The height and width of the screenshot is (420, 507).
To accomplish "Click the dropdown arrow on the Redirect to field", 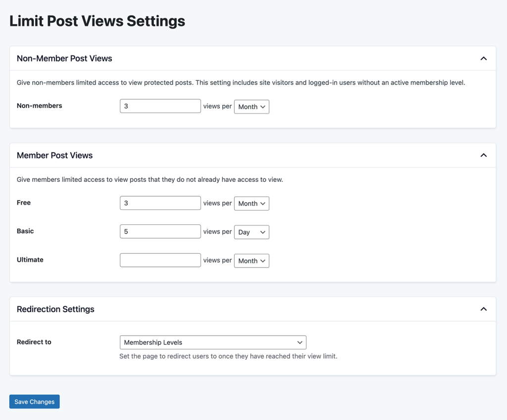I will 300,342.
